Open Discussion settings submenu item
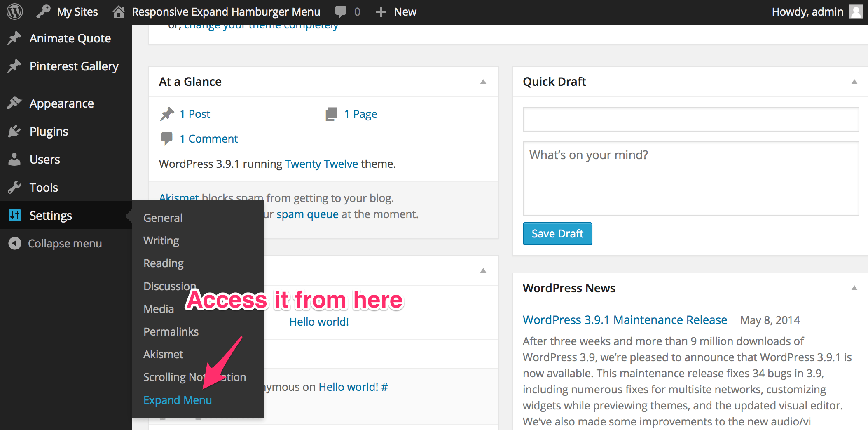The height and width of the screenshot is (430, 868). (170, 286)
